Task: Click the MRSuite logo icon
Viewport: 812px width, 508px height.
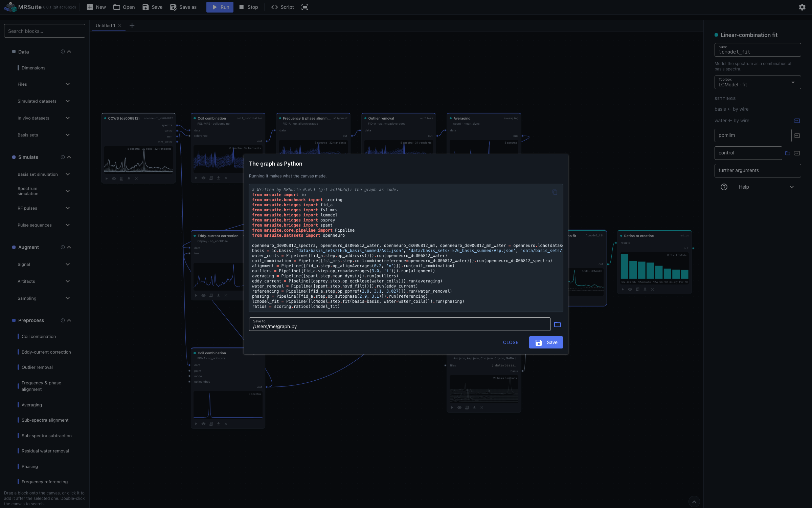Action: point(10,7)
